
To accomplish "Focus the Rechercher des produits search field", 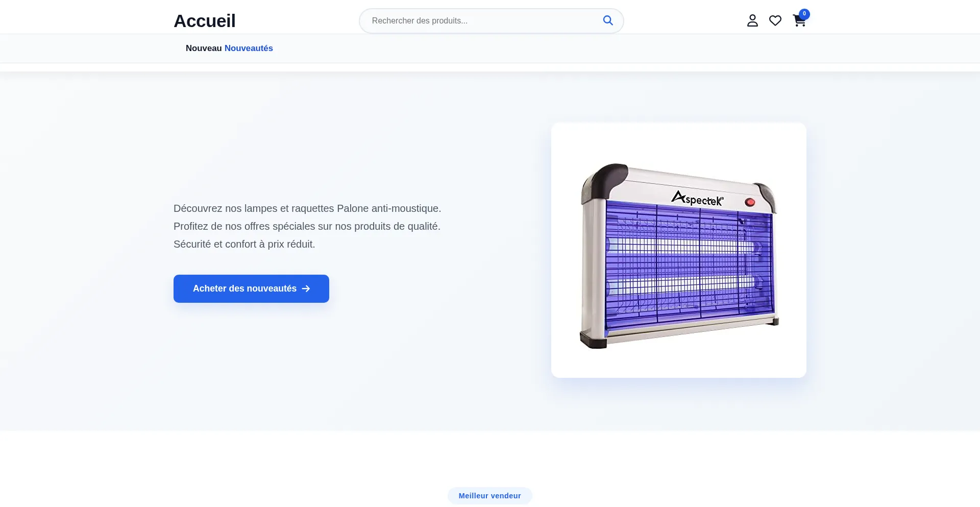I will [x=491, y=21].
